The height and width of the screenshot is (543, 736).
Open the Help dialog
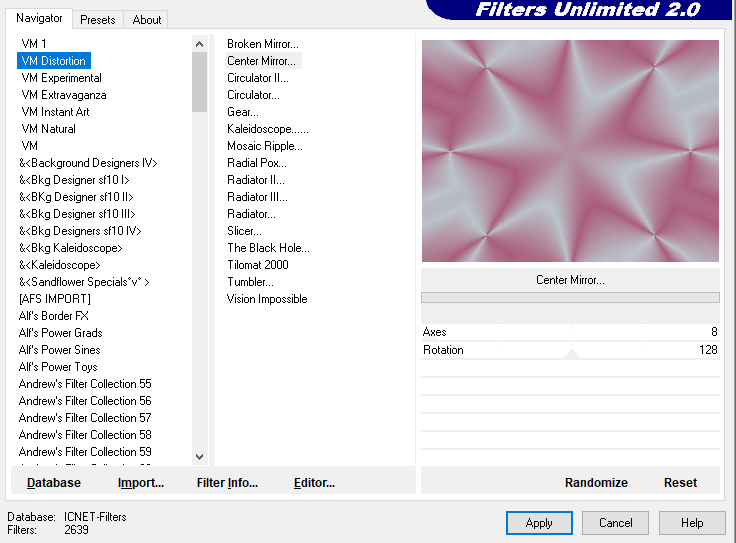click(692, 522)
